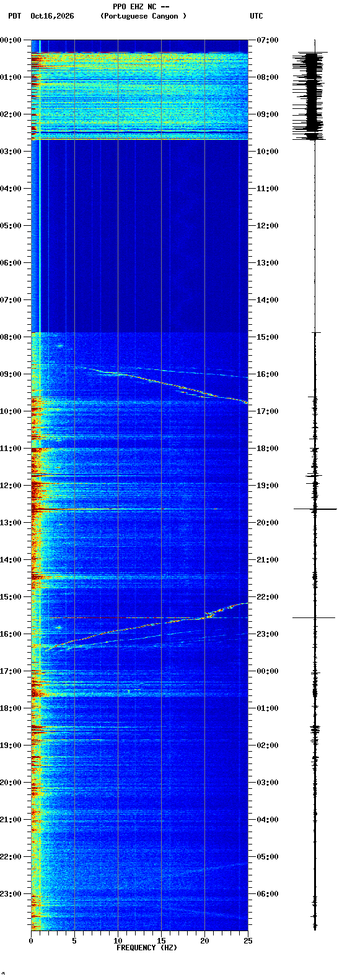342x980 pixels.
Task: Click the PDT axis label '12:00'
Action: pos(11,486)
